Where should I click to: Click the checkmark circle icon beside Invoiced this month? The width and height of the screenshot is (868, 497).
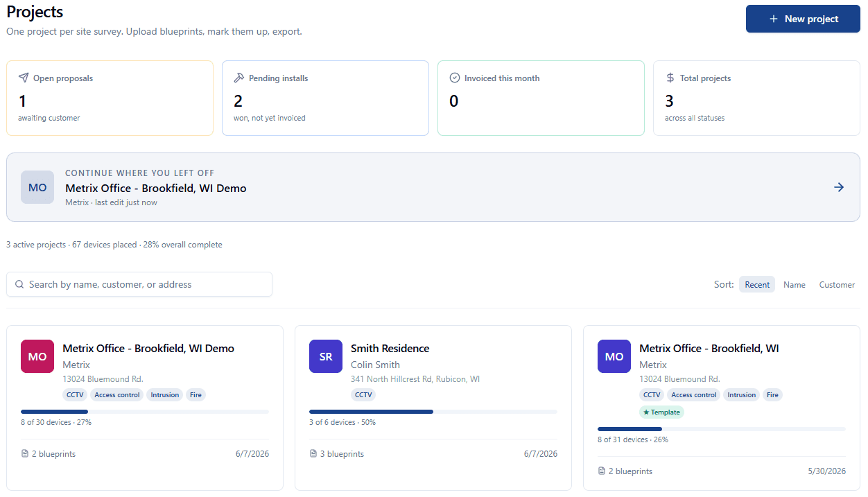coord(455,78)
